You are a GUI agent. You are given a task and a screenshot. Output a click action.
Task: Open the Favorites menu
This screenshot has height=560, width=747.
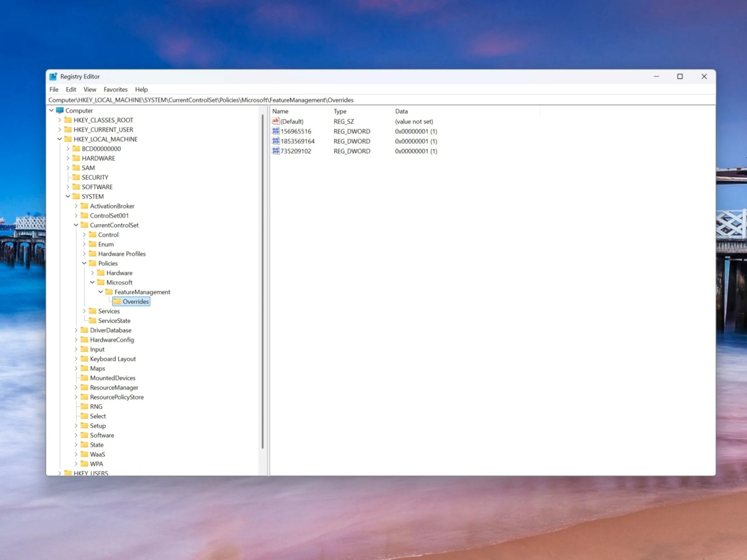tap(115, 89)
